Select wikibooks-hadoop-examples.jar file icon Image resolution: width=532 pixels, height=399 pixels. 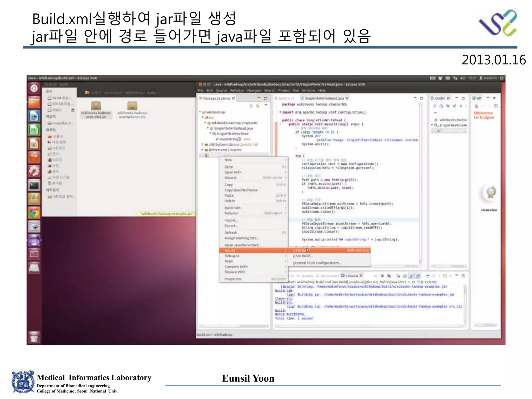pyautogui.click(x=96, y=110)
